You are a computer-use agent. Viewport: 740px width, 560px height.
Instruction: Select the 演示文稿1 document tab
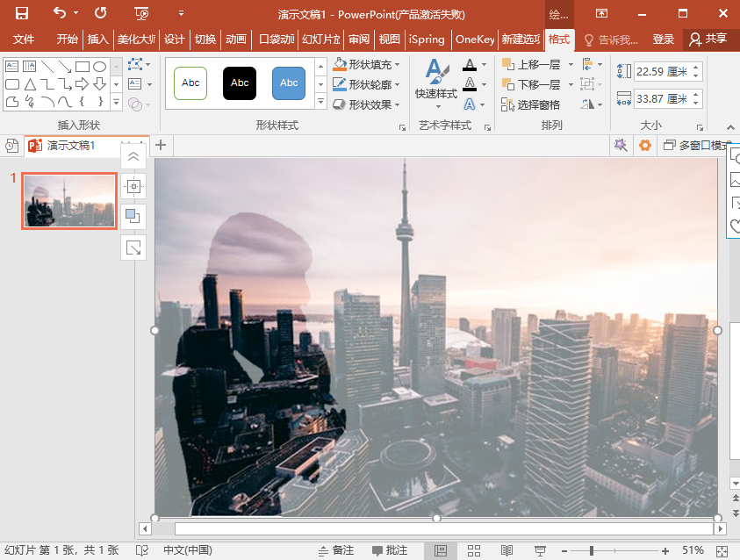click(x=71, y=146)
